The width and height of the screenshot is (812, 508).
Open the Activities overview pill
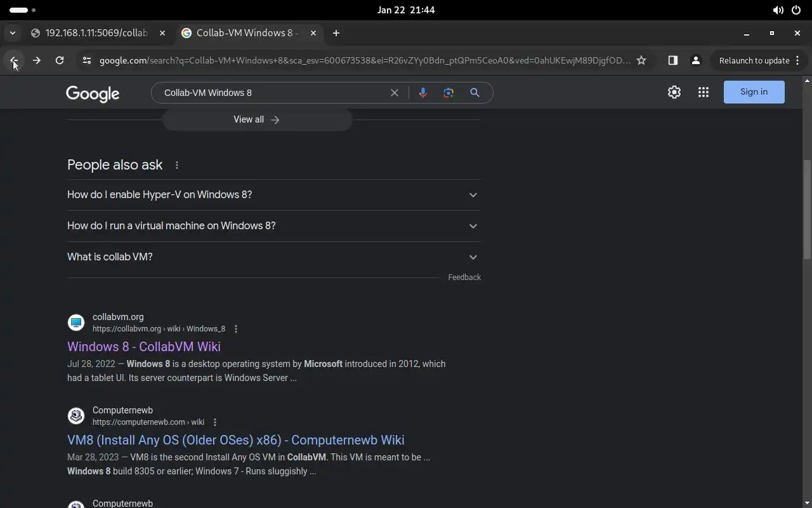point(23,10)
